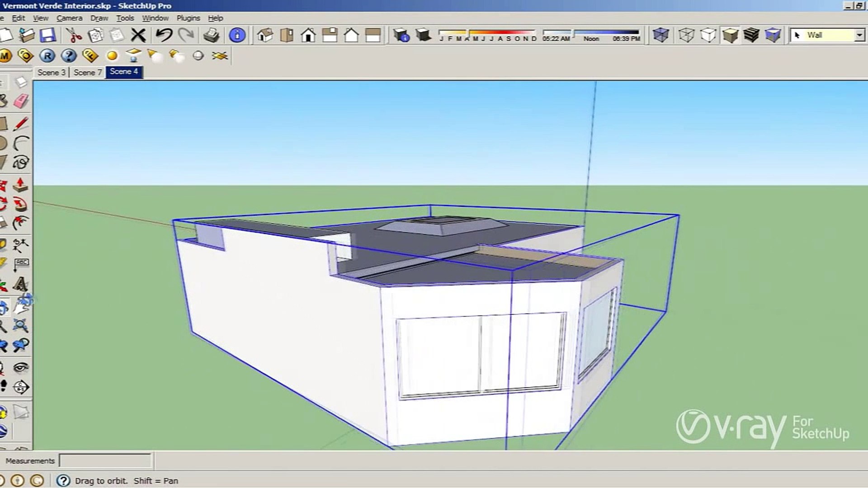Activate the Zoom Extents tool
The height and width of the screenshot is (488, 868).
pyautogui.click(x=20, y=325)
